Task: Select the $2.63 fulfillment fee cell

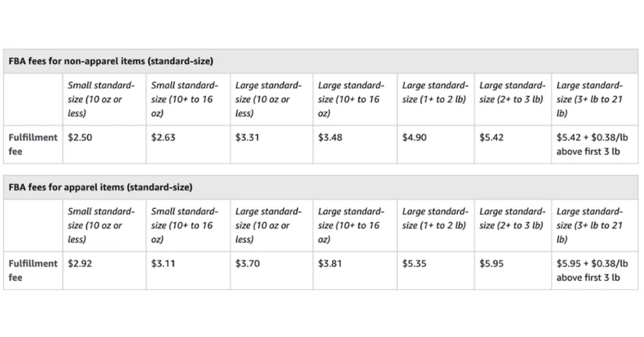Action: tap(163, 137)
